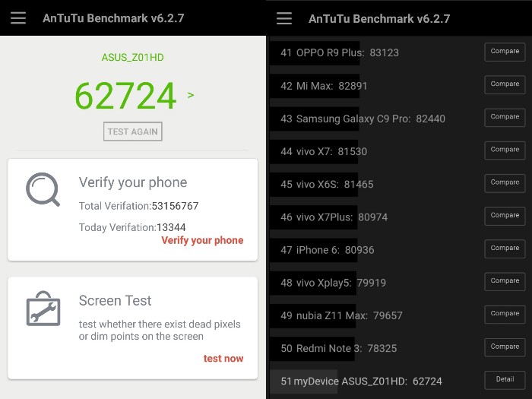This screenshot has width=532, height=399.
Task: Compare with vivo X7Plus
Action: pos(505,216)
